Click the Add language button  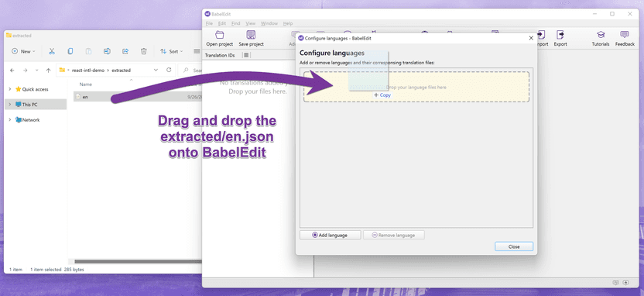click(331, 235)
